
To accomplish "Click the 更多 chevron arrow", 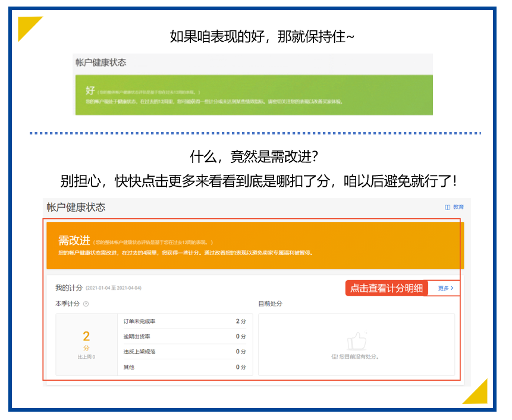I will click(453, 289).
